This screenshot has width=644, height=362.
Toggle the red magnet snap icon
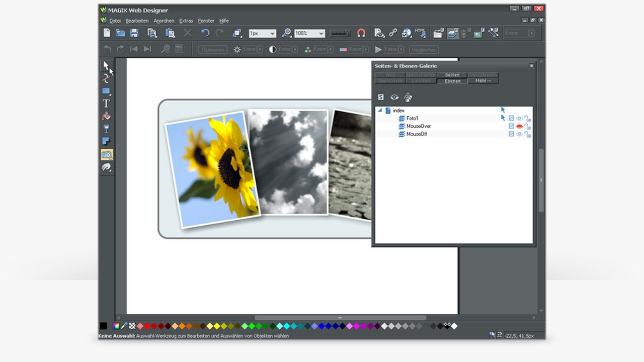[361, 33]
